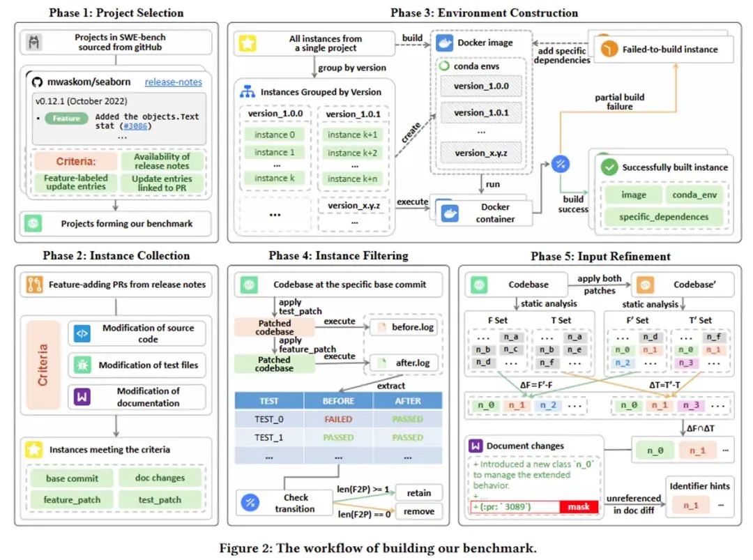Click the blue source code icon
The width and height of the screenshot is (753, 560).
82,333
